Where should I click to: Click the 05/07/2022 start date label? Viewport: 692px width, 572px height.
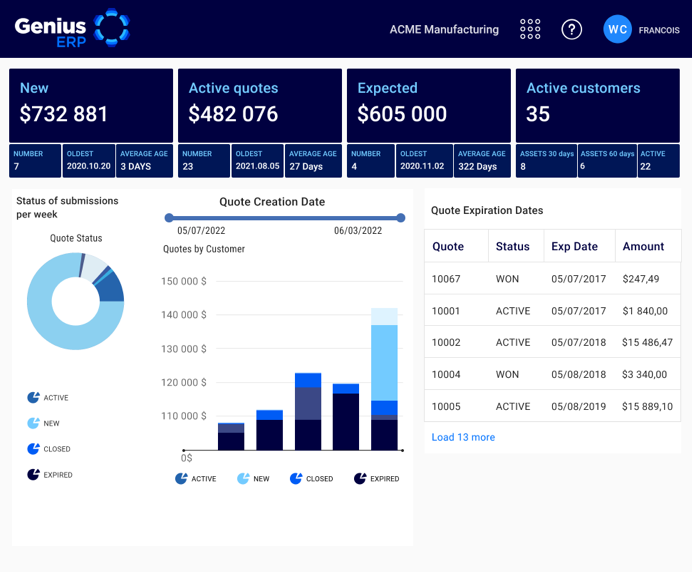pos(201,230)
